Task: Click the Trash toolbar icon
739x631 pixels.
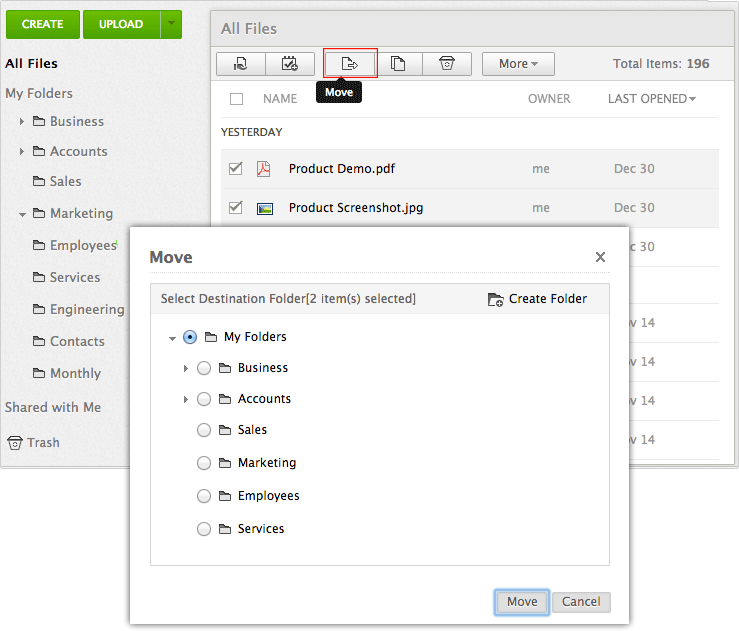Action: coord(447,64)
